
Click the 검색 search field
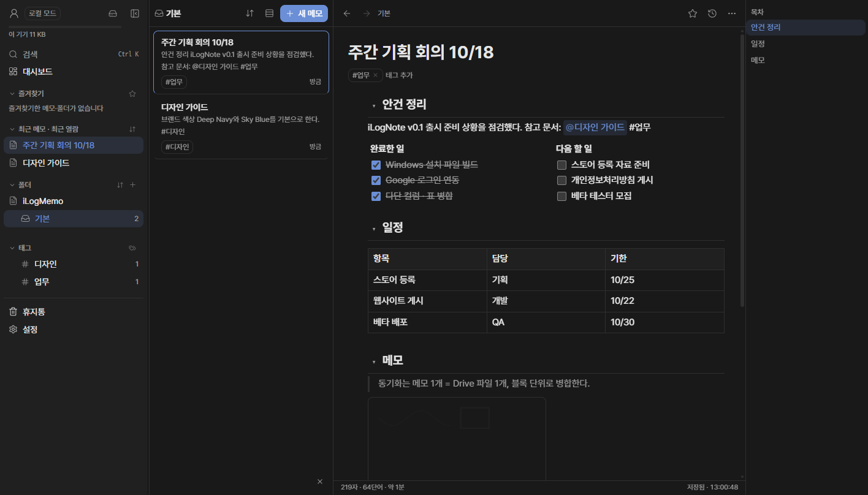[x=74, y=54]
